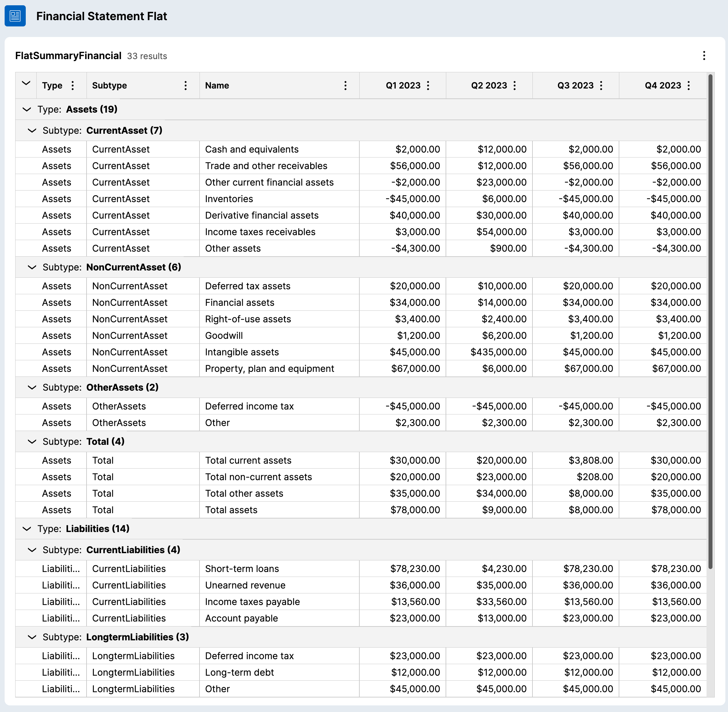Collapse the CurrentAsset subtype group
The image size is (728, 712).
tap(32, 130)
